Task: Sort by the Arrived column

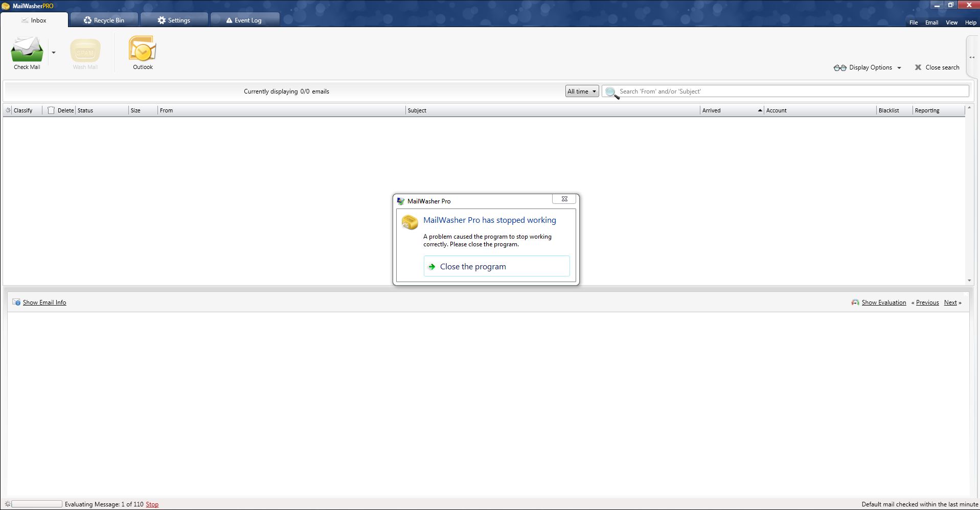Action: (711, 110)
